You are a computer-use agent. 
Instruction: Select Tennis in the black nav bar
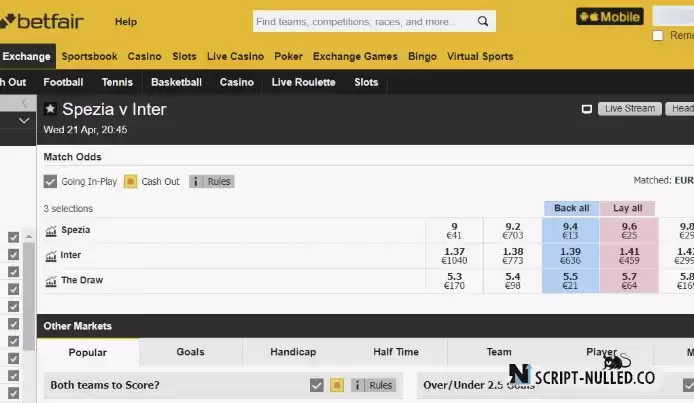117,82
